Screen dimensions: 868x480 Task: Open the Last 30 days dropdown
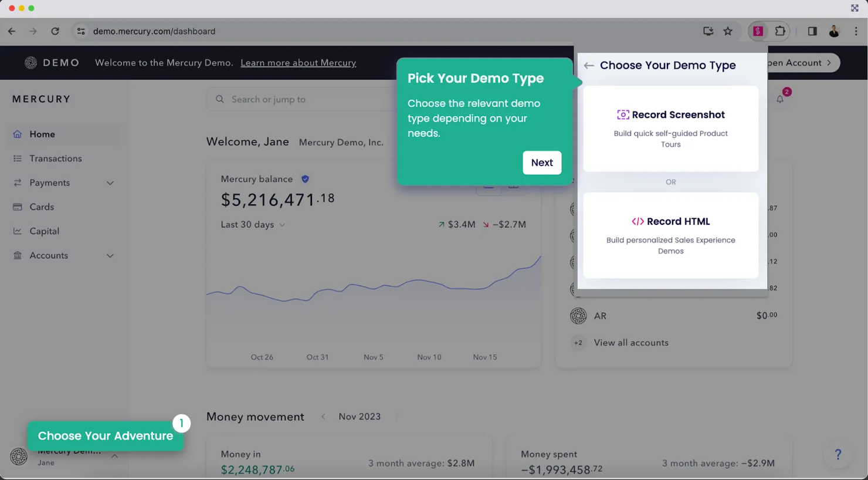point(253,225)
